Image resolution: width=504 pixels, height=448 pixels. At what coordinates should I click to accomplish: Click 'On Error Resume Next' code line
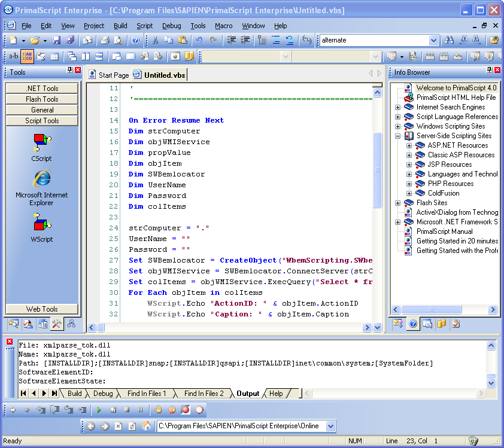[x=176, y=120]
